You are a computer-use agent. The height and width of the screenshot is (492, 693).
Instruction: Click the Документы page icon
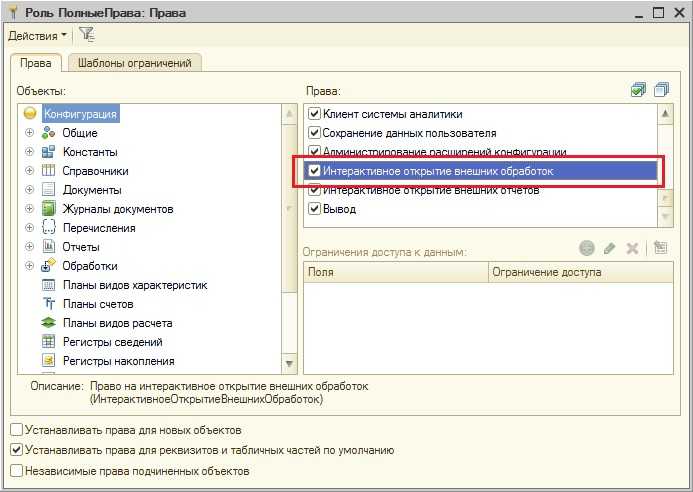coord(48,189)
